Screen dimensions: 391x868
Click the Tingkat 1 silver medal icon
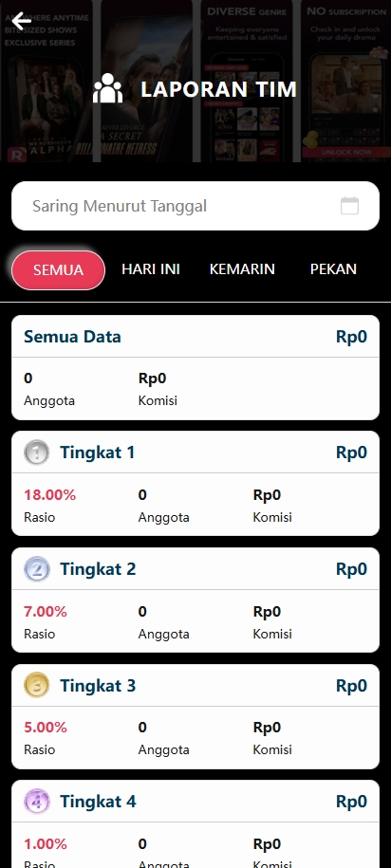pyautogui.click(x=37, y=452)
